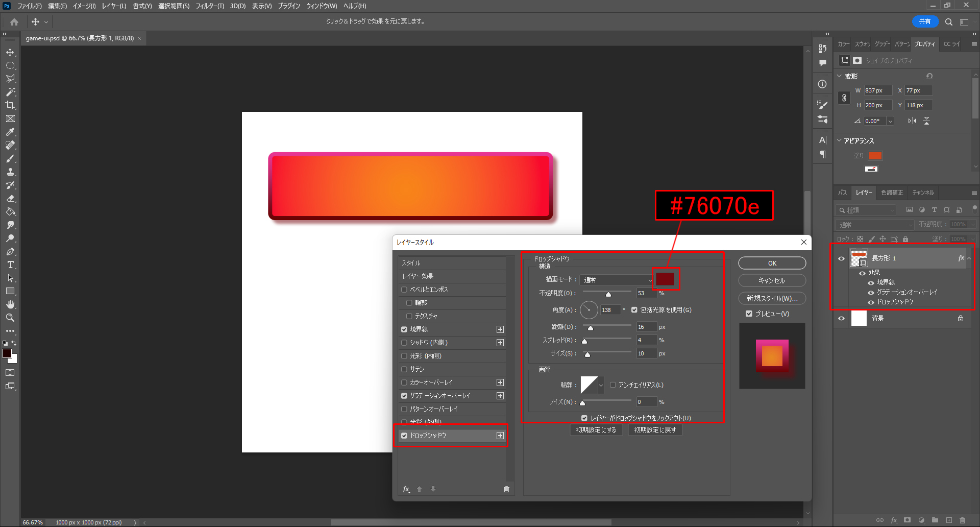The width and height of the screenshot is (980, 527).
Task: Collapse the 変形 section in properties
Action: coord(839,76)
